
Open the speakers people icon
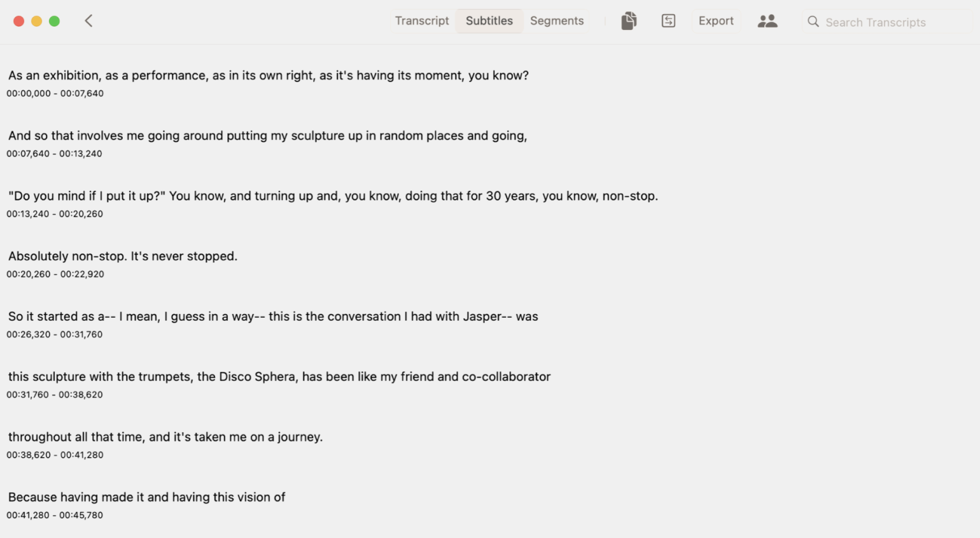(x=767, y=21)
